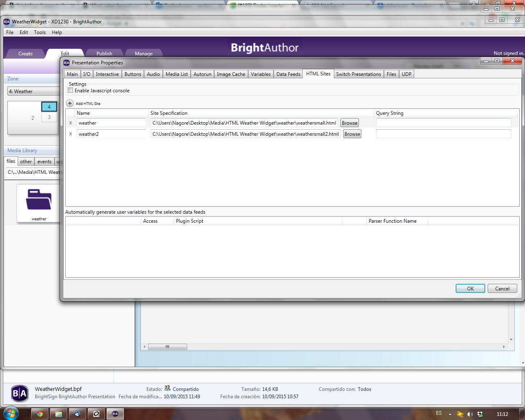The height and width of the screenshot is (420, 525).
Task: Open the events tab in Media Library
Action: [x=44, y=162]
